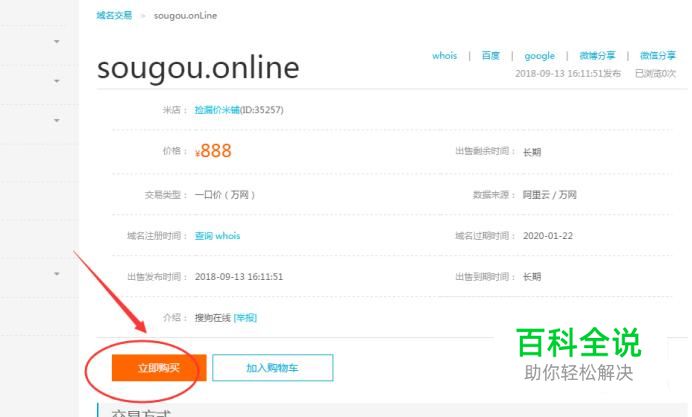Expand the third sidebar dropdown arrow
This screenshot has height=417, width=692.
[x=56, y=120]
